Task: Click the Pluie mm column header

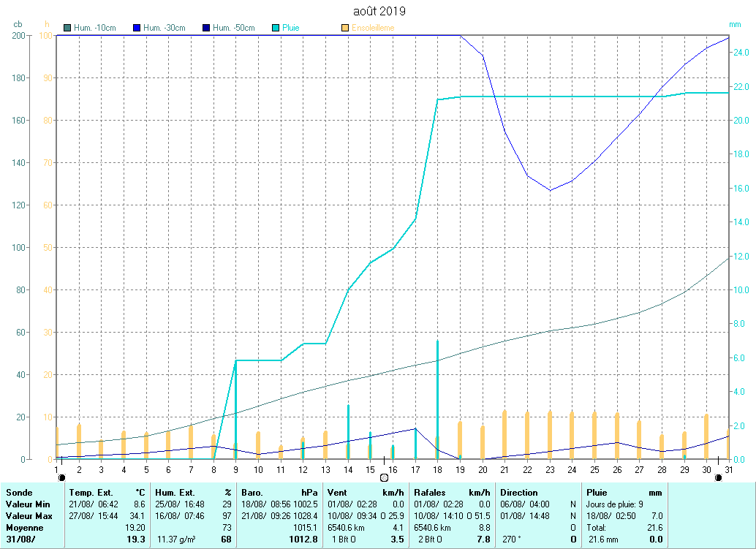Action: pyautogui.click(x=624, y=493)
